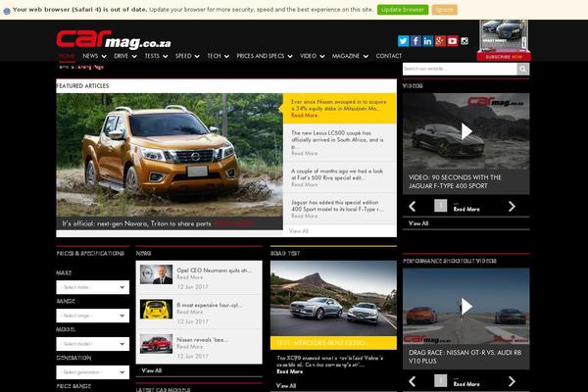Click Read More for Fiat 500 Riva article

pos(304,184)
